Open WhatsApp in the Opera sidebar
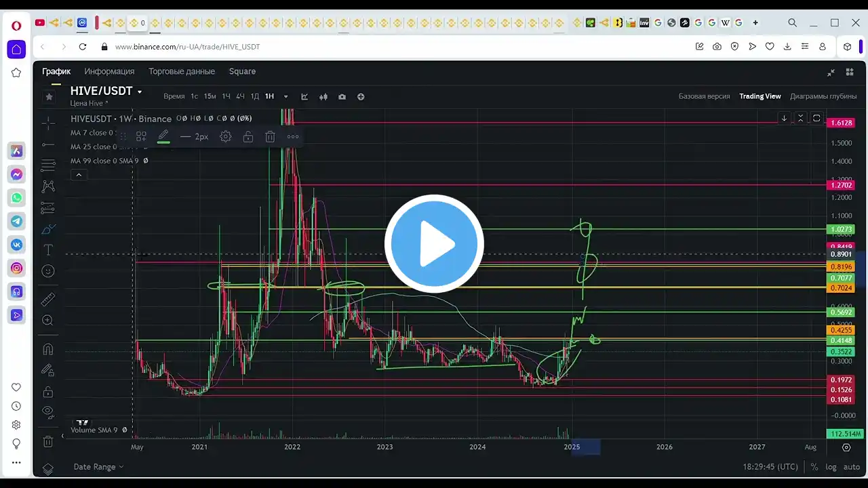The image size is (868, 488). point(17,198)
